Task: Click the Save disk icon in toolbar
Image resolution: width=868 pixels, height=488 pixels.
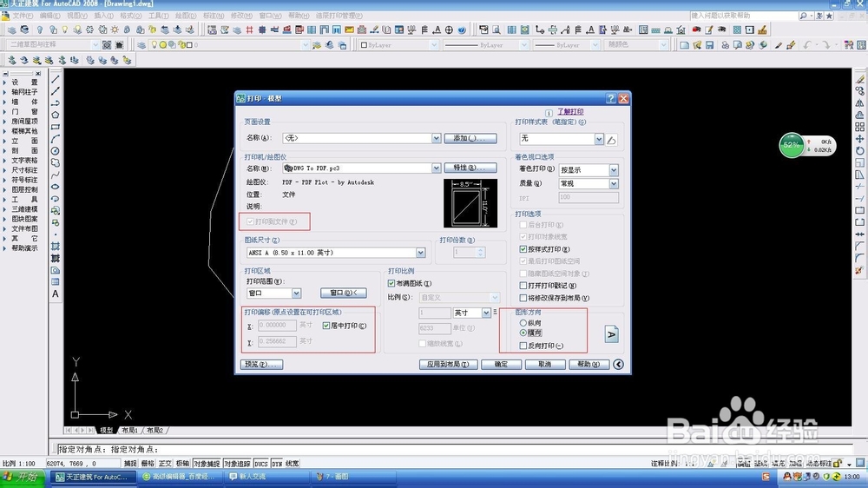Action: tap(710, 45)
